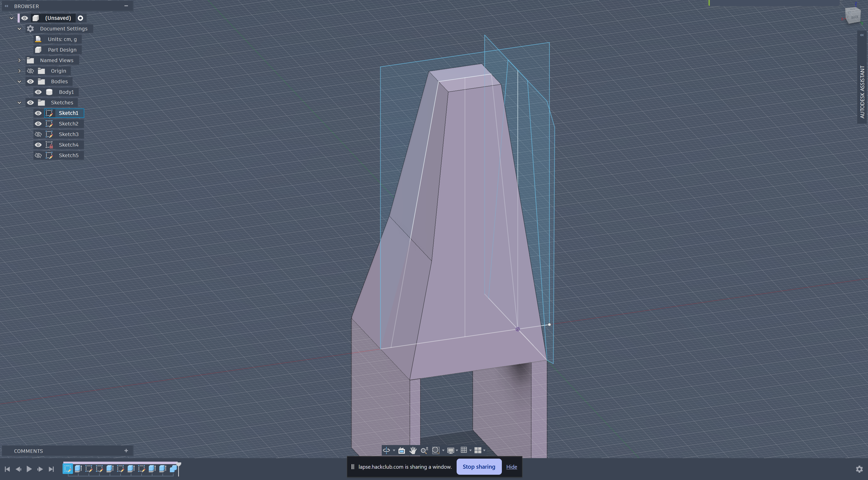The image size is (868, 480).
Task: Click the Named Views folder icon
Action: click(x=30, y=60)
